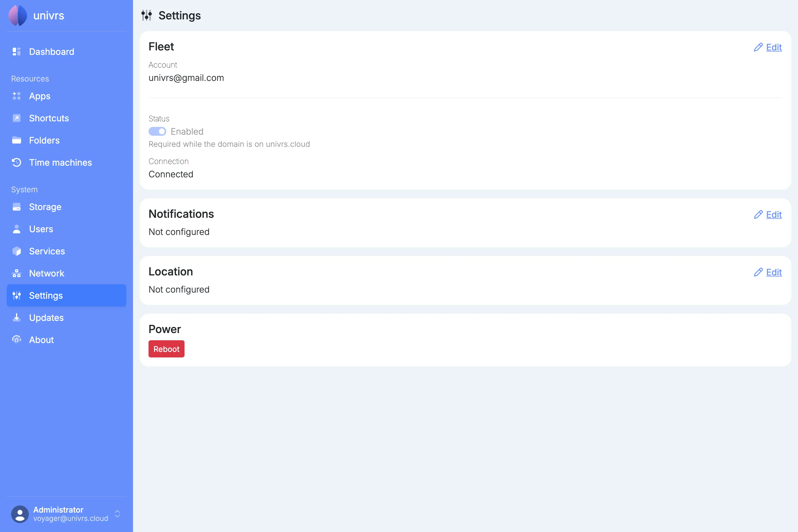Click the Resources sidebar group label

(30, 79)
